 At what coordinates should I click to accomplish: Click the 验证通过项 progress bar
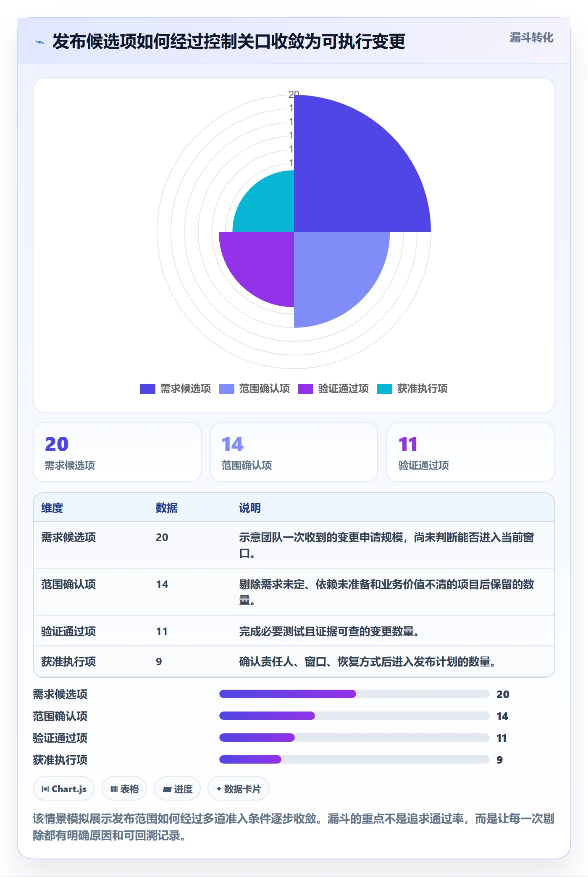click(354, 738)
